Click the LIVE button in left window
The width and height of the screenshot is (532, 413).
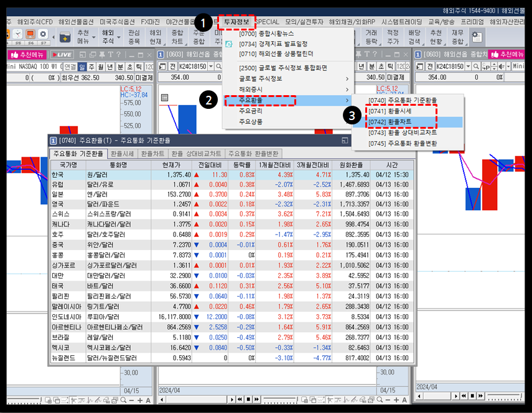pos(62,55)
